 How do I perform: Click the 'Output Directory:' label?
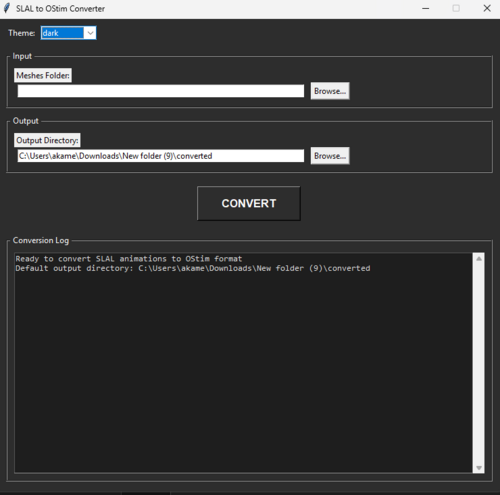click(x=47, y=140)
